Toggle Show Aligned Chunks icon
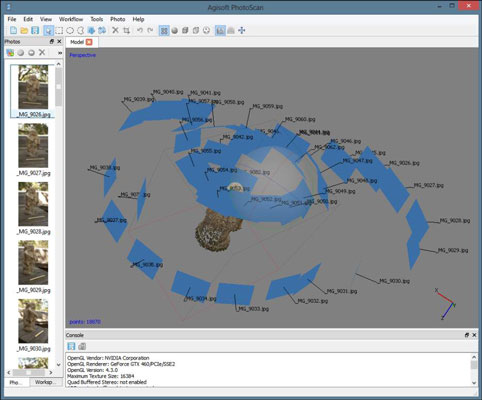 click(x=231, y=31)
